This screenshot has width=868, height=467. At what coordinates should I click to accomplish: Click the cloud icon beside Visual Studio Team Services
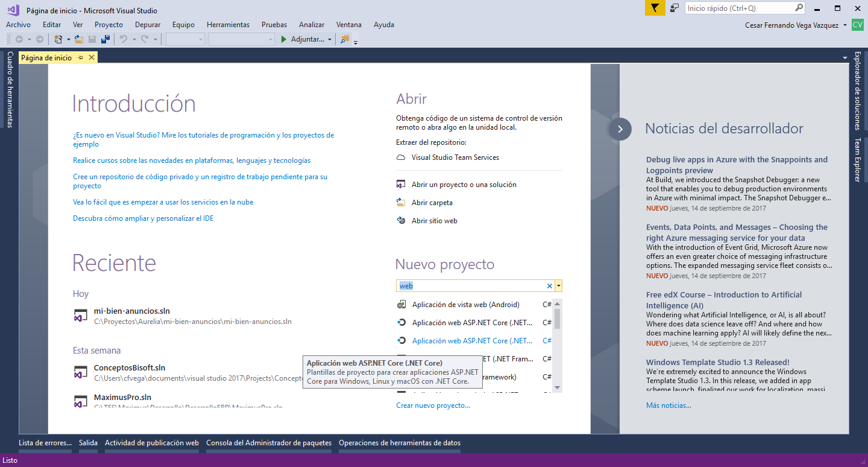(401, 157)
